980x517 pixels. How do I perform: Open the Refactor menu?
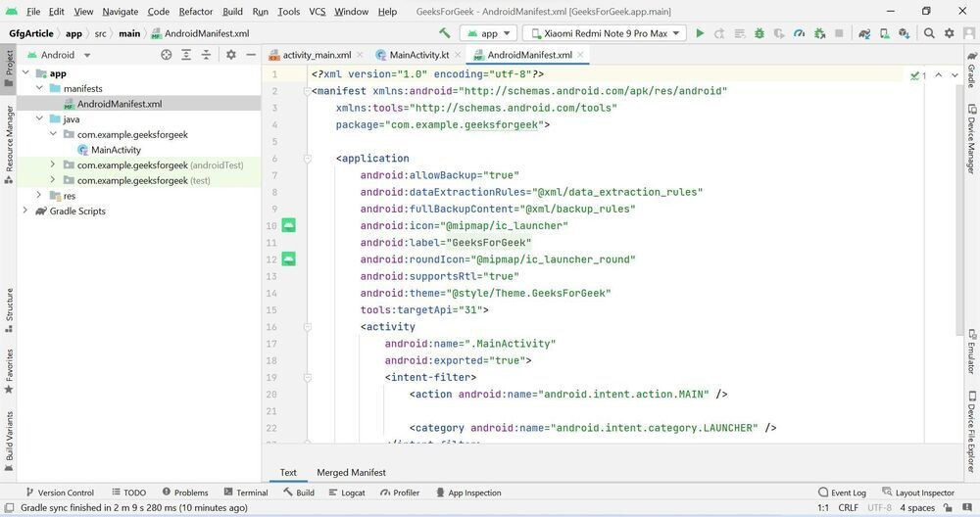(195, 12)
